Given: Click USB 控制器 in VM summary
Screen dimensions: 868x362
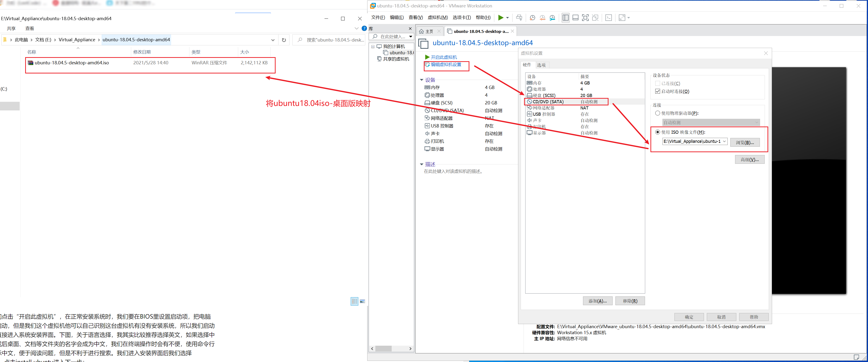Looking at the screenshot, I should [439, 126].
